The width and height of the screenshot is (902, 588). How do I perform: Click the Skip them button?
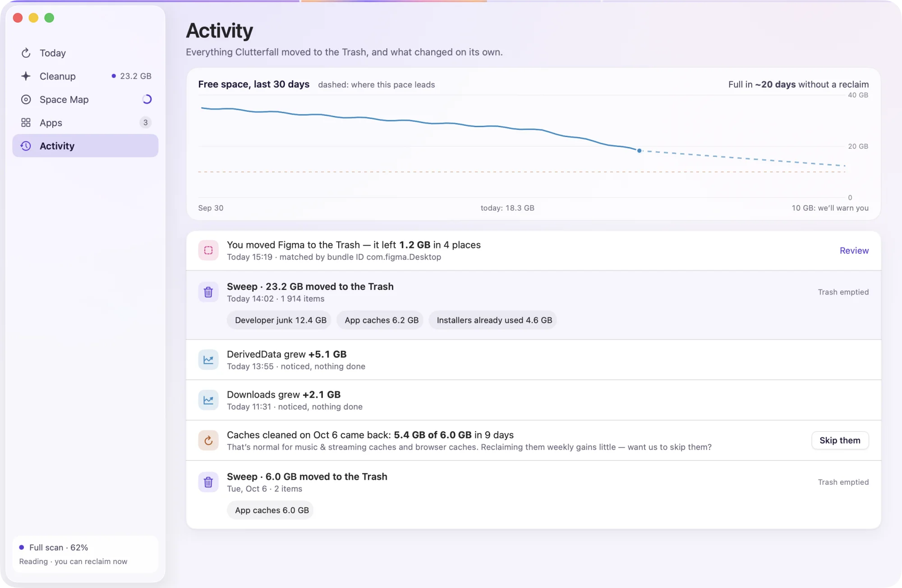tap(840, 441)
